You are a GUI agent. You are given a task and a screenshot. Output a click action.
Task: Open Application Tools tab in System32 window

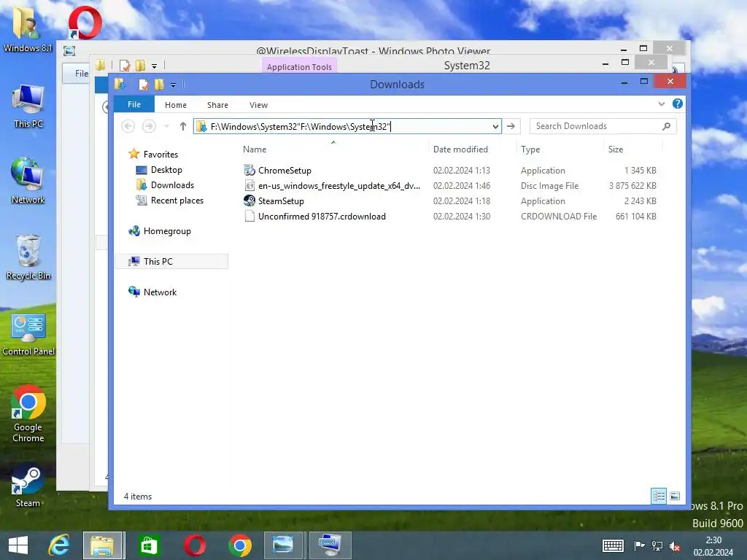(x=299, y=66)
